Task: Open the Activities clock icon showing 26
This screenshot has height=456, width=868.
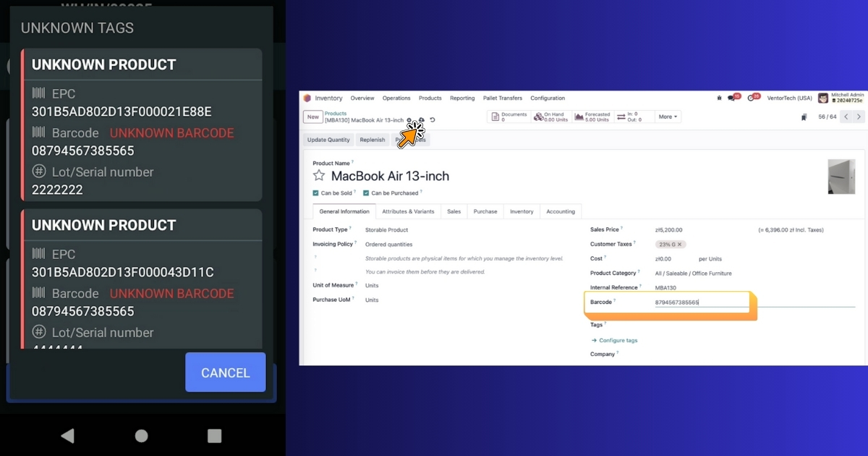Action: coord(752,96)
